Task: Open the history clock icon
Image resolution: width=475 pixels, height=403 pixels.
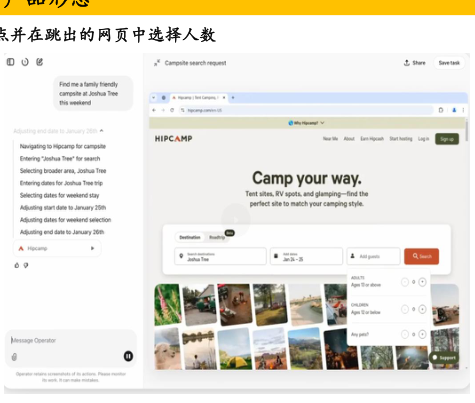Action: (25, 62)
